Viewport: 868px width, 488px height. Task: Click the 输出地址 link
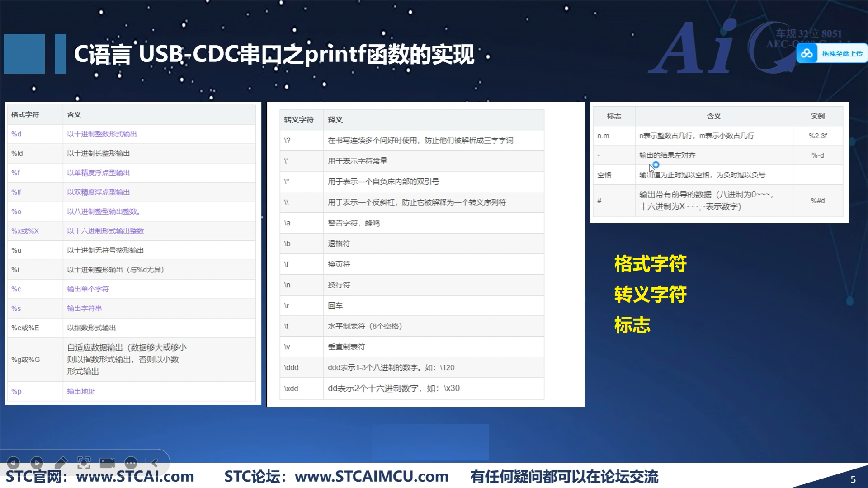click(x=81, y=392)
